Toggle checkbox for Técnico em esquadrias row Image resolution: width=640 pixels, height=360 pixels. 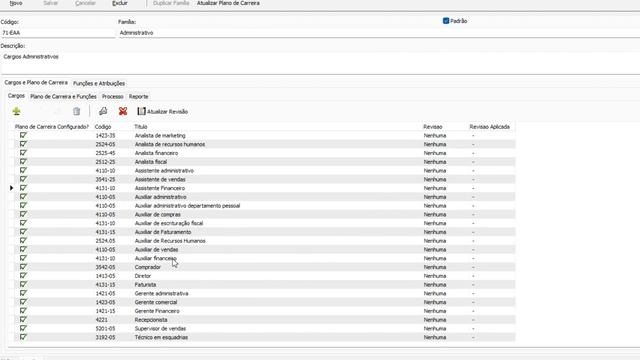click(x=23, y=337)
